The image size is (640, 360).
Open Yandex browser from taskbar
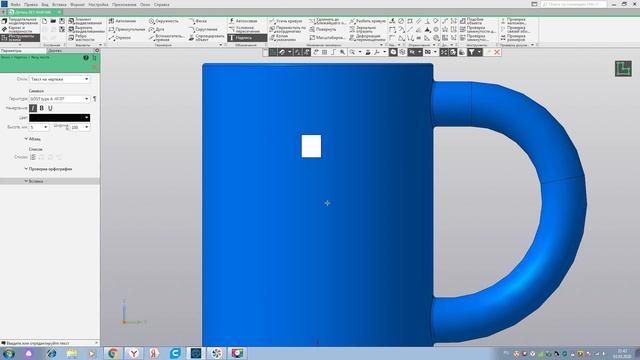133,353
